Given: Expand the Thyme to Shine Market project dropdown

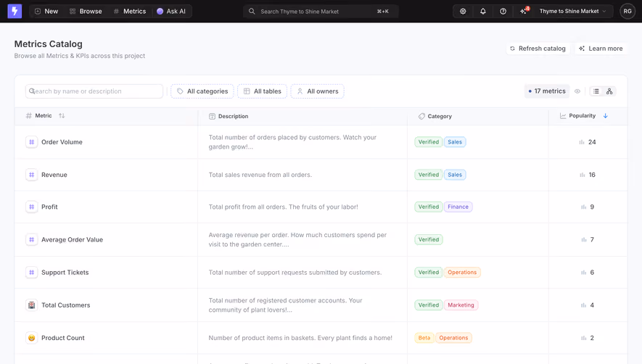Looking at the screenshot, I should [572, 11].
